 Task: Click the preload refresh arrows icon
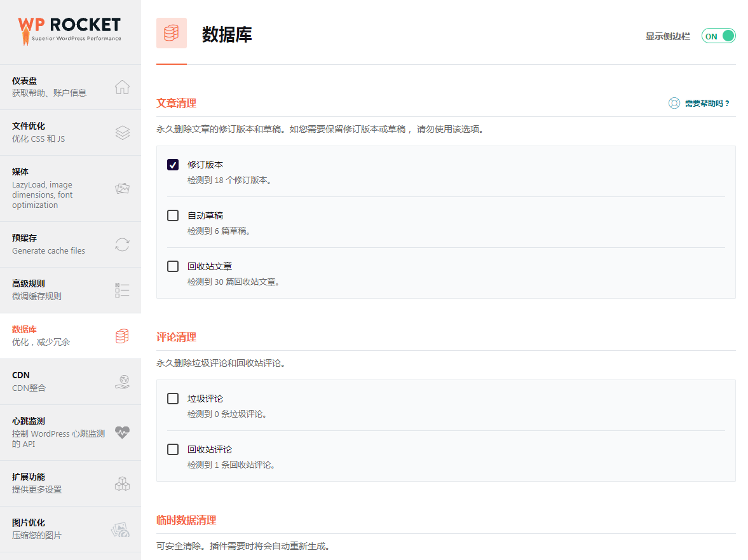[x=122, y=245]
